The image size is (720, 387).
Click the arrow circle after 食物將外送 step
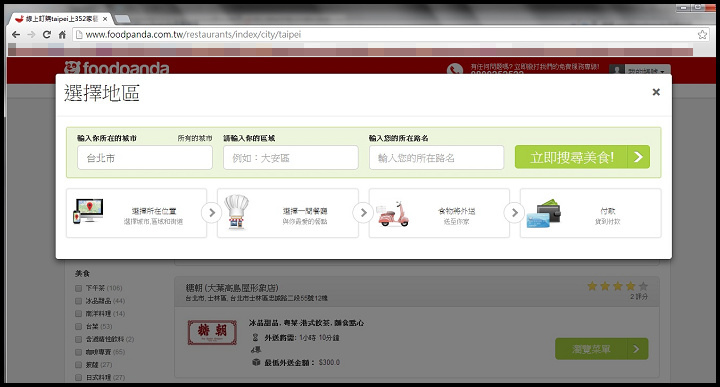[514, 213]
